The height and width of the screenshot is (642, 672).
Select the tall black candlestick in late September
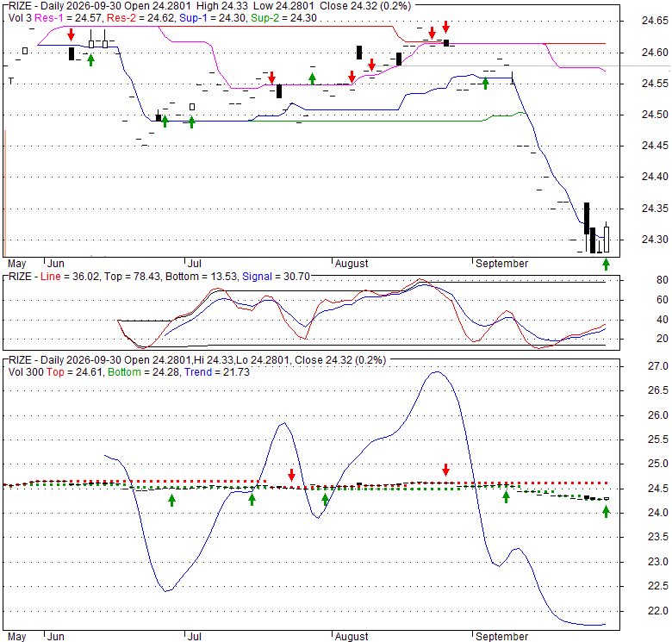click(587, 219)
